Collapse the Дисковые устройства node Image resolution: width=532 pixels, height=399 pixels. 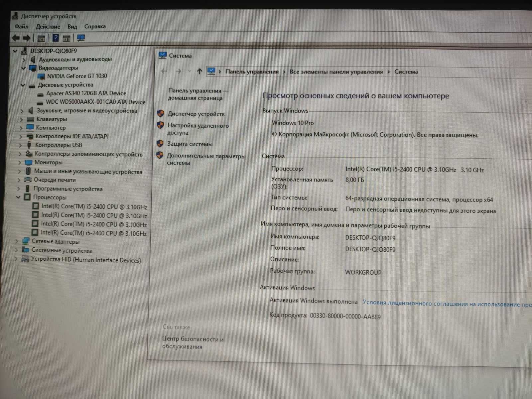23,85
